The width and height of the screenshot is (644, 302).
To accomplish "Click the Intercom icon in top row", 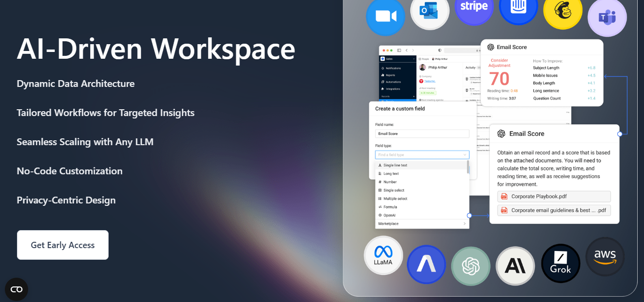I will tap(518, 9).
